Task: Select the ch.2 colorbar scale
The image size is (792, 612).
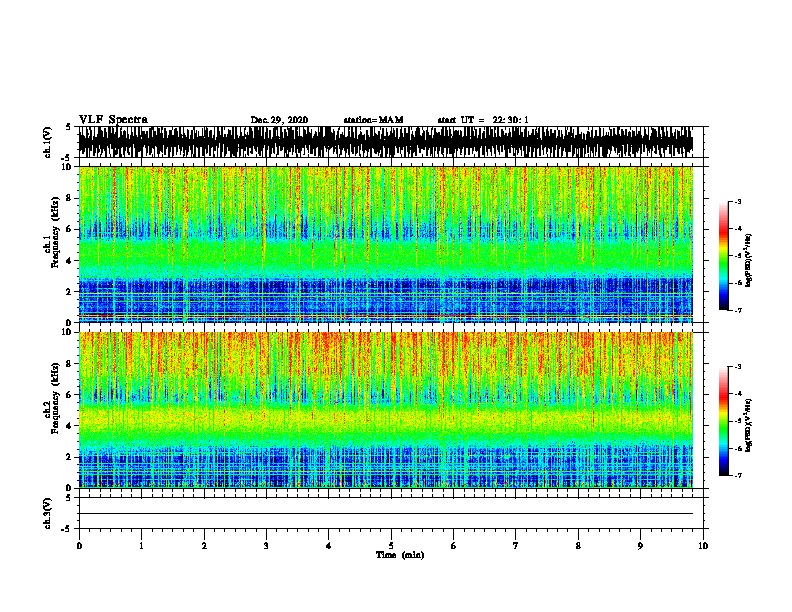Action: point(724,421)
